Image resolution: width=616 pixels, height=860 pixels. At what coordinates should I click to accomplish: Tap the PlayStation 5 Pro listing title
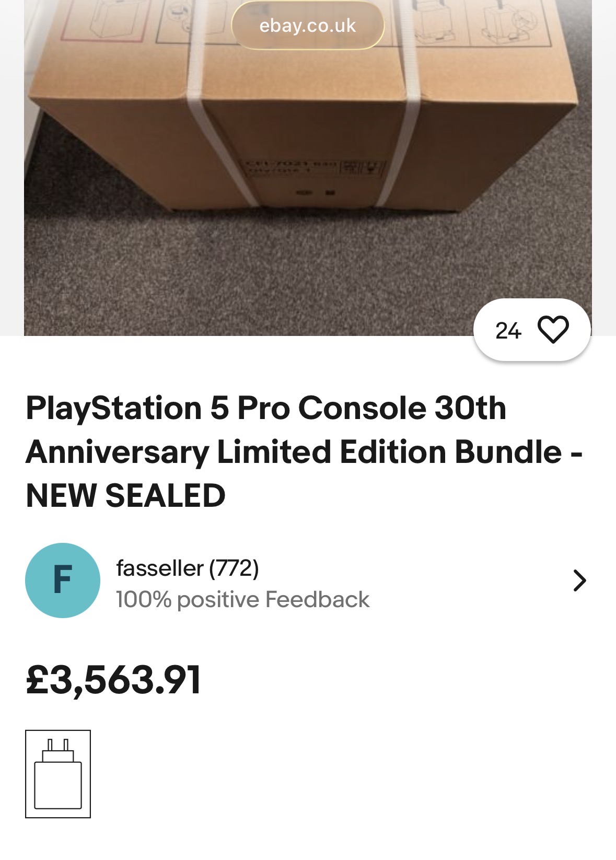pyautogui.click(x=266, y=408)
